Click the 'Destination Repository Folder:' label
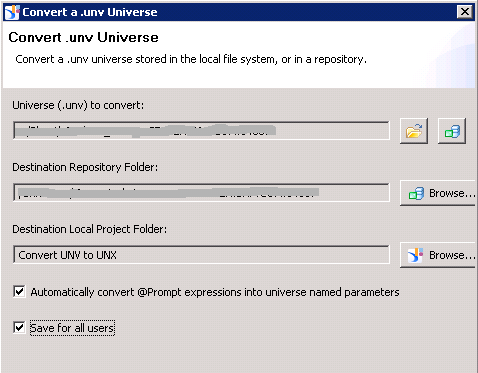The image size is (478, 373). click(85, 167)
